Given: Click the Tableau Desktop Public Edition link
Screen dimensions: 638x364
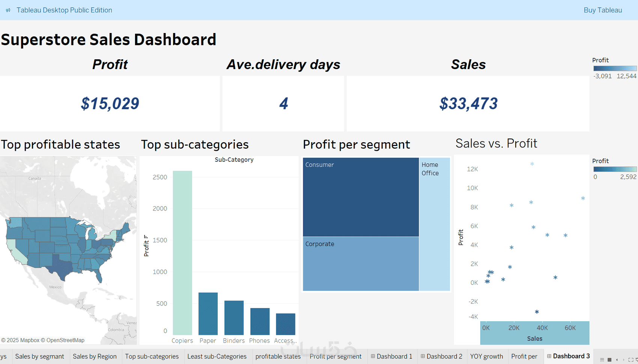Looking at the screenshot, I should click(x=64, y=10).
